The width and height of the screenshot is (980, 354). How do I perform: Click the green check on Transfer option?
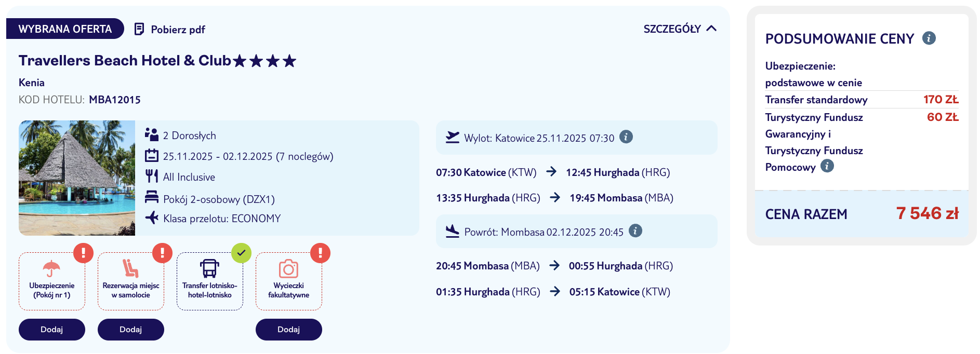click(241, 253)
